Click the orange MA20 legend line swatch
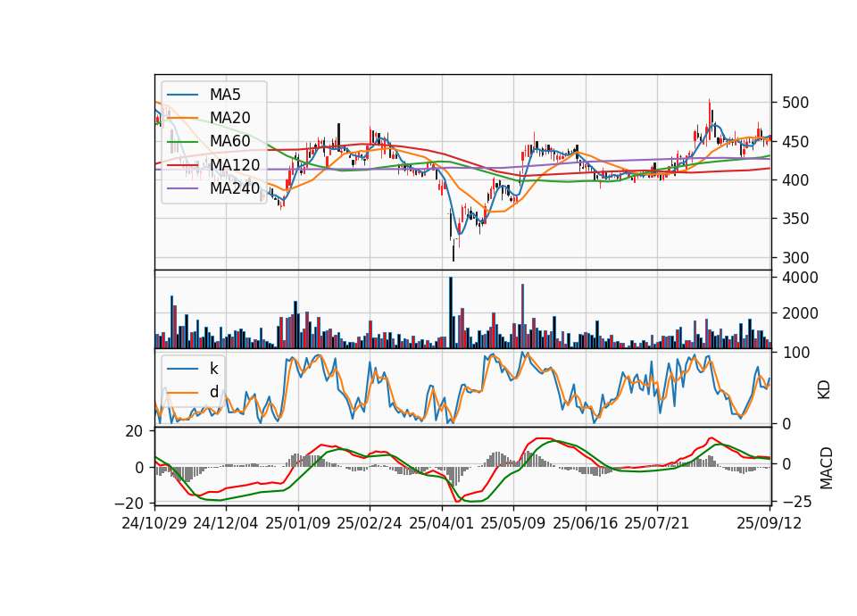Image resolution: width=857 pixels, height=616 pixels. [x=182, y=118]
